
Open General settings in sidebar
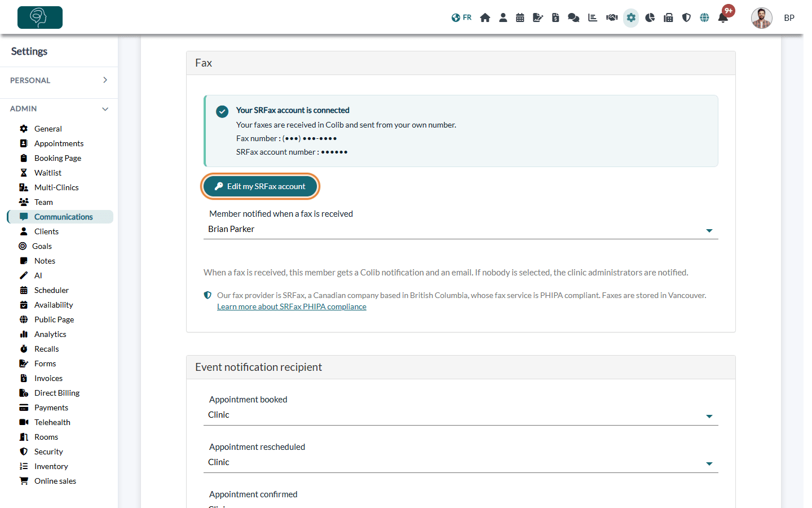click(48, 129)
